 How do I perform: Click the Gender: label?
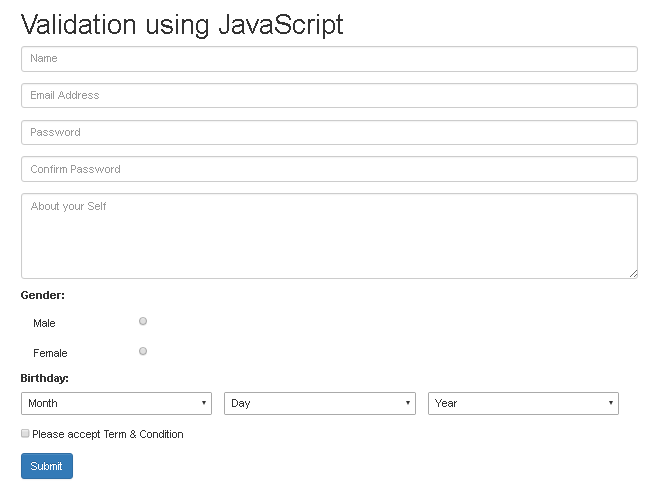43,295
